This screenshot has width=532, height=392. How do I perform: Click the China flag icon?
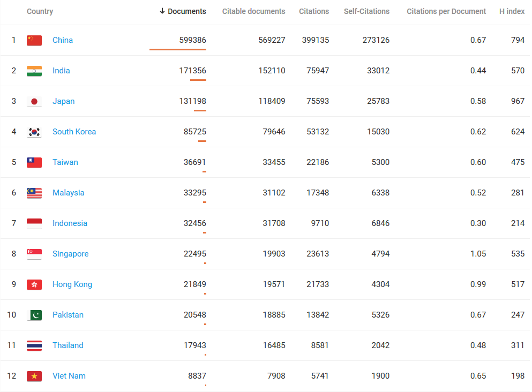point(34,40)
